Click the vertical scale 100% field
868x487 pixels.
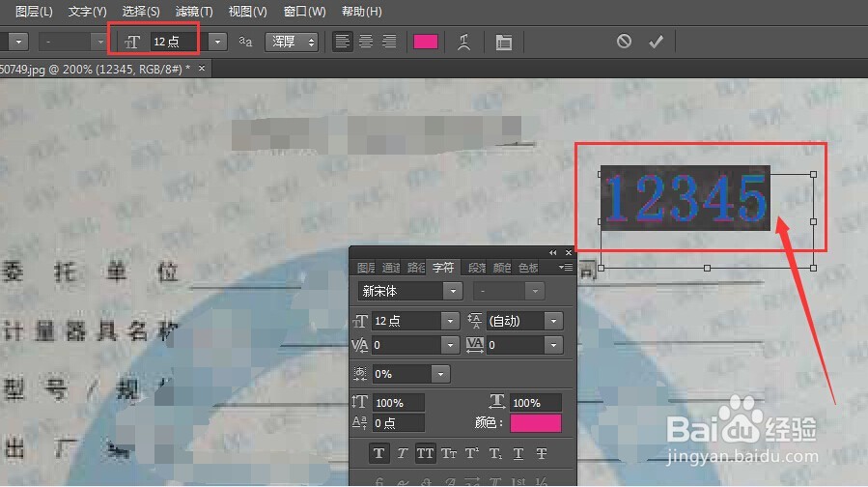click(x=398, y=402)
